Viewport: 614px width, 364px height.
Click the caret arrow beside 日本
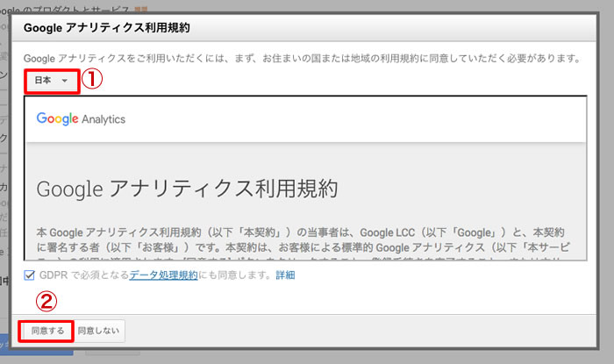tap(65, 81)
